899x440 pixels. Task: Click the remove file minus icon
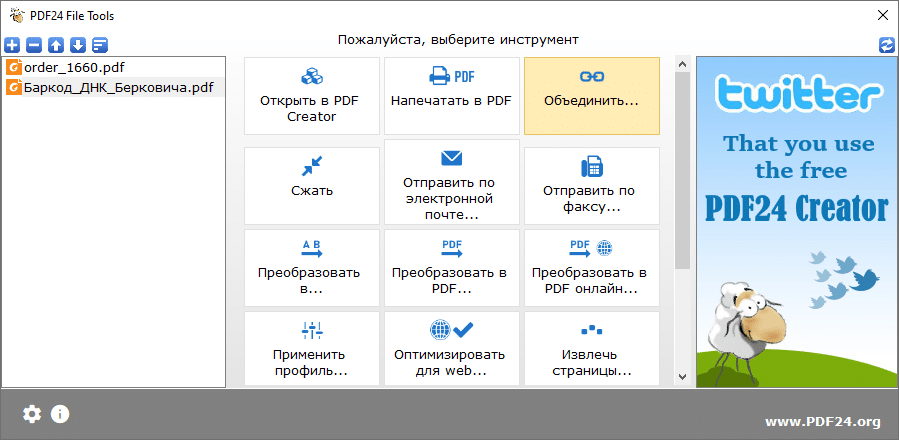pos(34,45)
